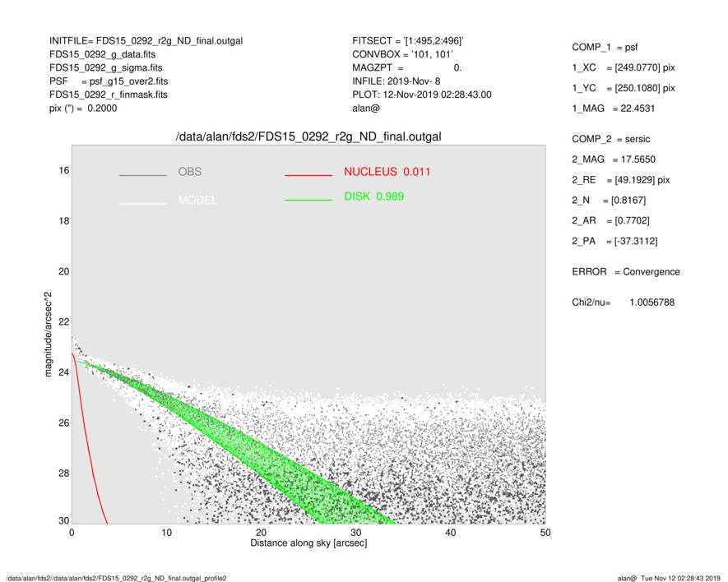
Task: Select the FDS15_0292_g_sigma.fits filename
Action: 106,67
